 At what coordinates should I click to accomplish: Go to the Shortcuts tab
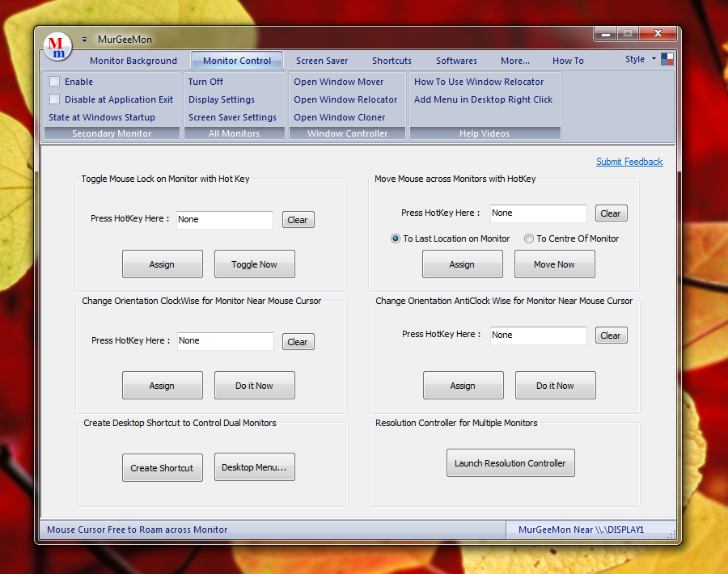[392, 61]
